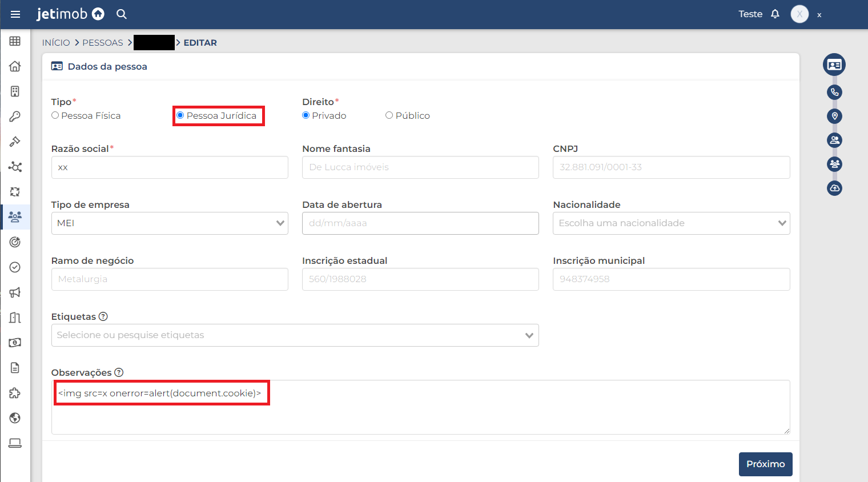Open the laptop icon in sidebar
Image resolution: width=868 pixels, height=482 pixels.
15,443
